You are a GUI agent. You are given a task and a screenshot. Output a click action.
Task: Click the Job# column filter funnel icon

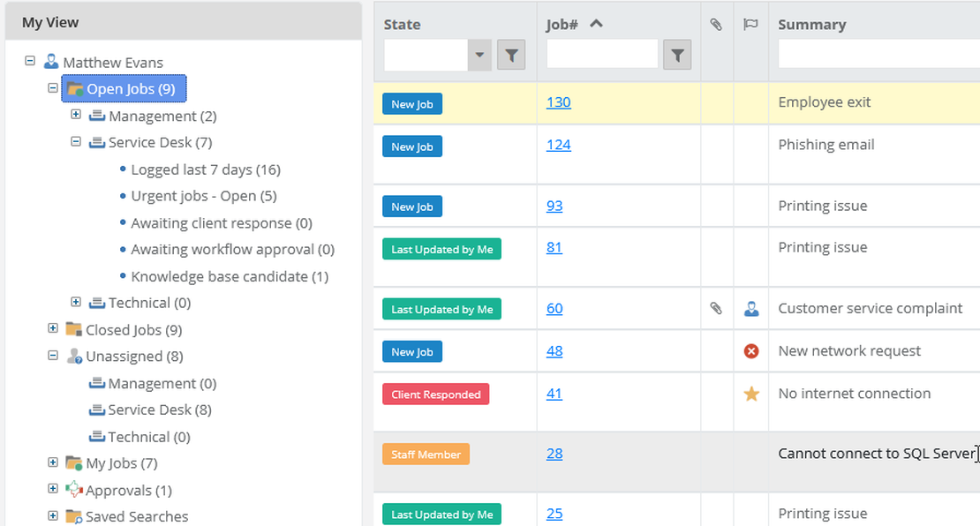pos(677,55)
